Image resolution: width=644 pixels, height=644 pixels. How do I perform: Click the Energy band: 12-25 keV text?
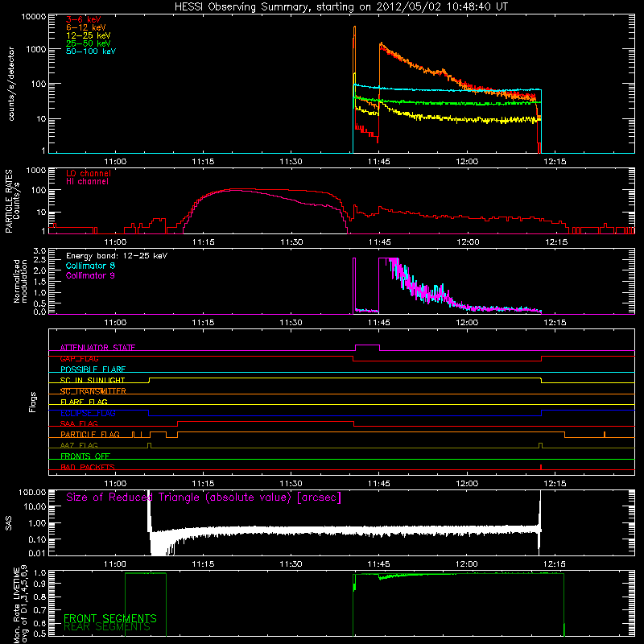pos(117,256)
